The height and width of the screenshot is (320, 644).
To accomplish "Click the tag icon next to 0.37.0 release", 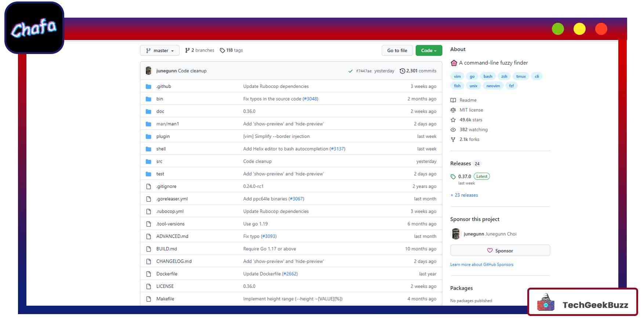I will click(453, 177).
